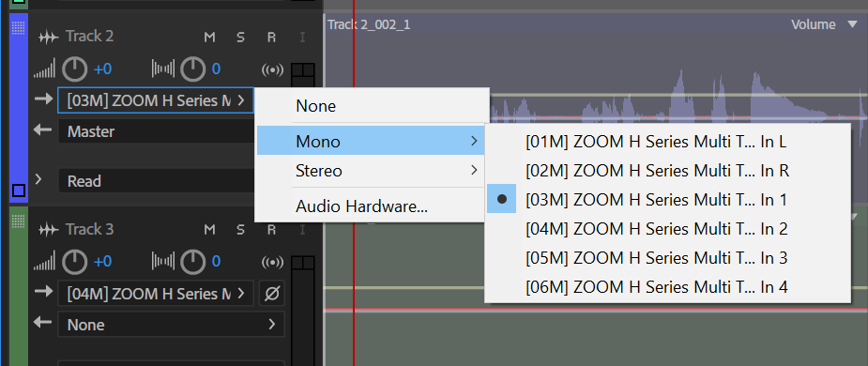
Task: Expand Track 2 automation chevron beside Read
Action: (x=38, y=179)
